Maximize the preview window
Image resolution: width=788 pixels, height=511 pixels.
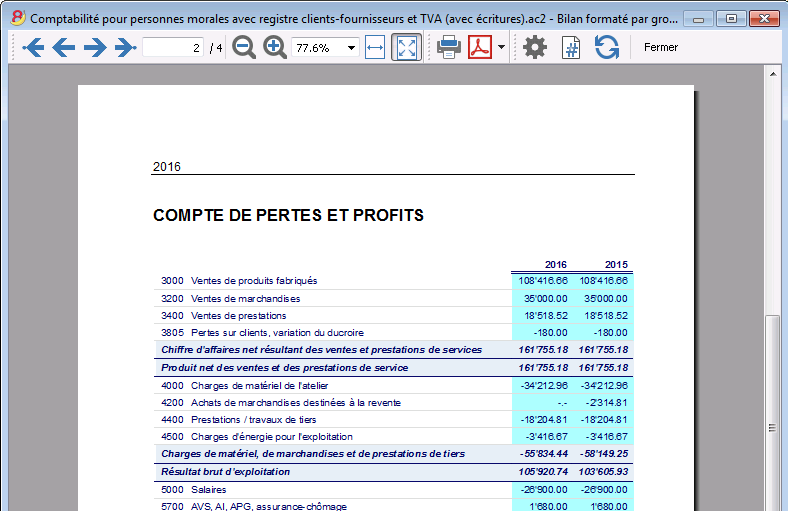(731, 19)
